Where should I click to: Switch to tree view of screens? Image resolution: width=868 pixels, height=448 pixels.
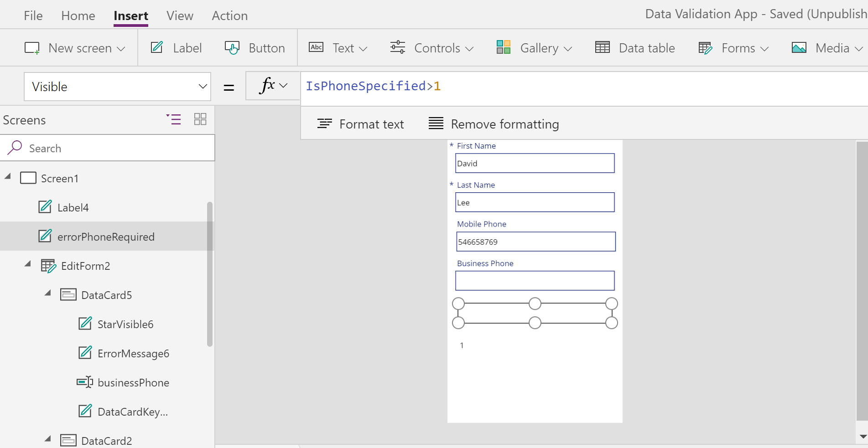pyautogui.click(x=174, y=119)
